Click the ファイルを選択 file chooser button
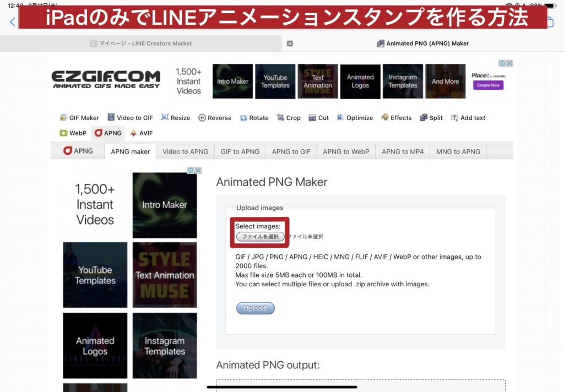564x392 pixels. pos(261,237)
